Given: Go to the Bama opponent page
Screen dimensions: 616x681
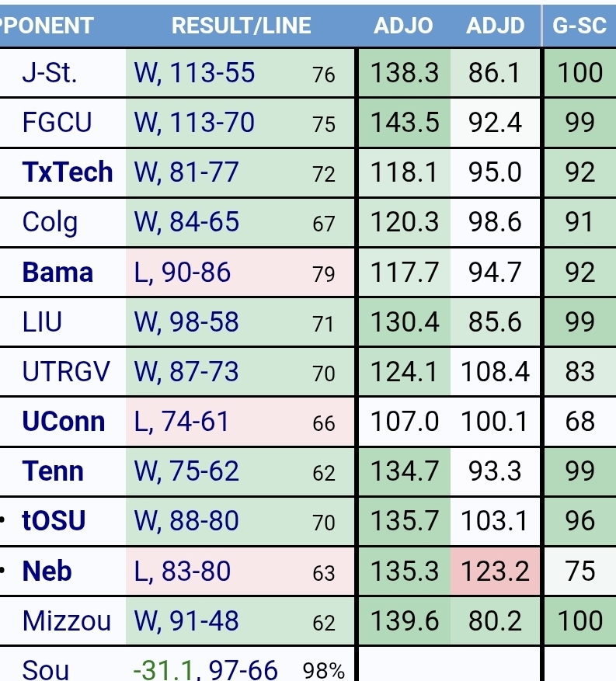Looking at the screenshot, I should tap(57, 273).
